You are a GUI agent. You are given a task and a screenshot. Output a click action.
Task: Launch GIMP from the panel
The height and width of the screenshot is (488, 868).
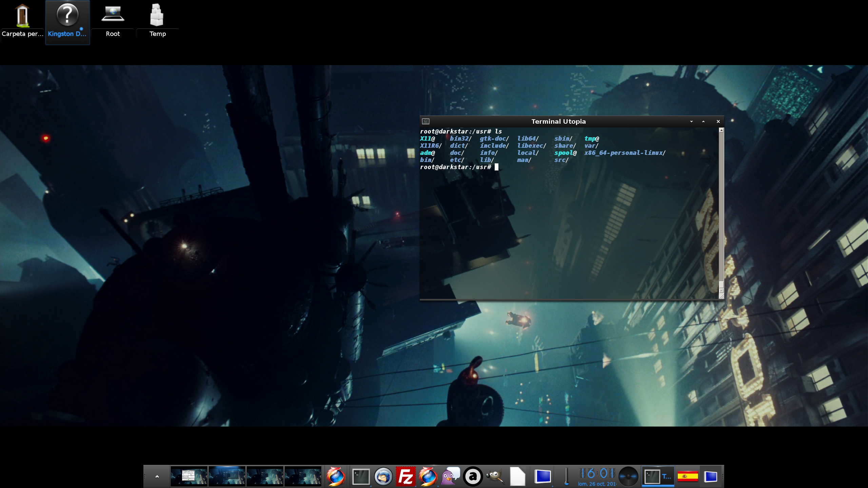coord(495,476)
